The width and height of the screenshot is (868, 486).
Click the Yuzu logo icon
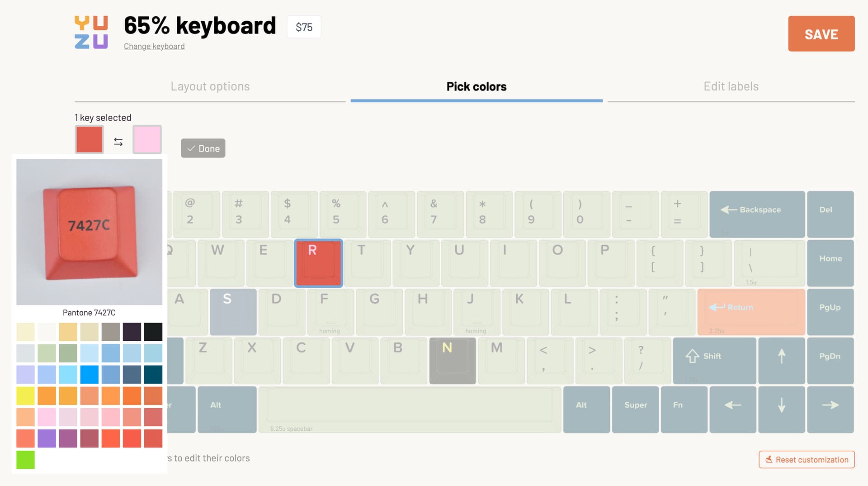click(91, 32)
